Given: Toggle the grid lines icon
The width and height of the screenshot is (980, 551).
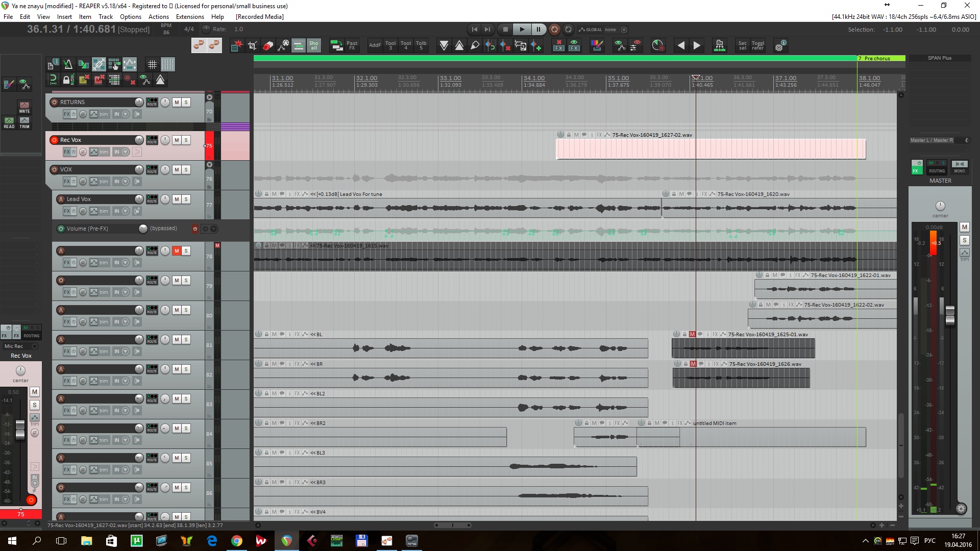Looking at the screenshot, I should (x=152, y=64).
